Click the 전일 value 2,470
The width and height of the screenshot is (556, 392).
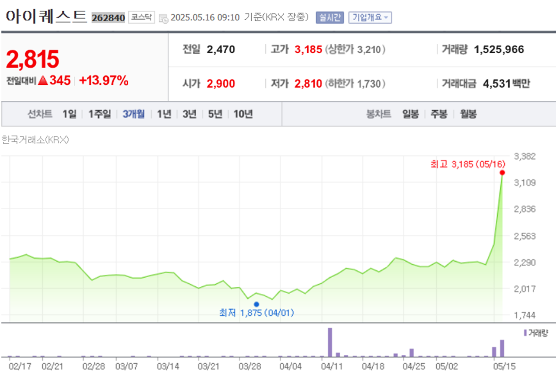(221, 50)
